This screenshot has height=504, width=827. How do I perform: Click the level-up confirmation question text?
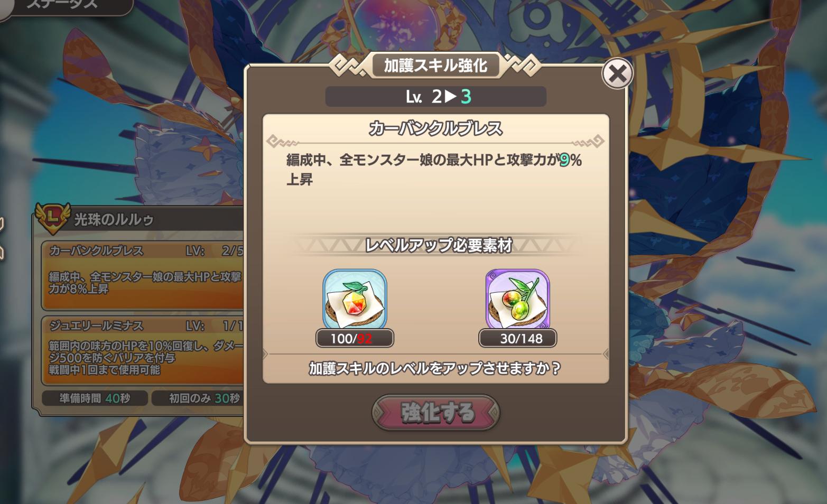[434, 368]
